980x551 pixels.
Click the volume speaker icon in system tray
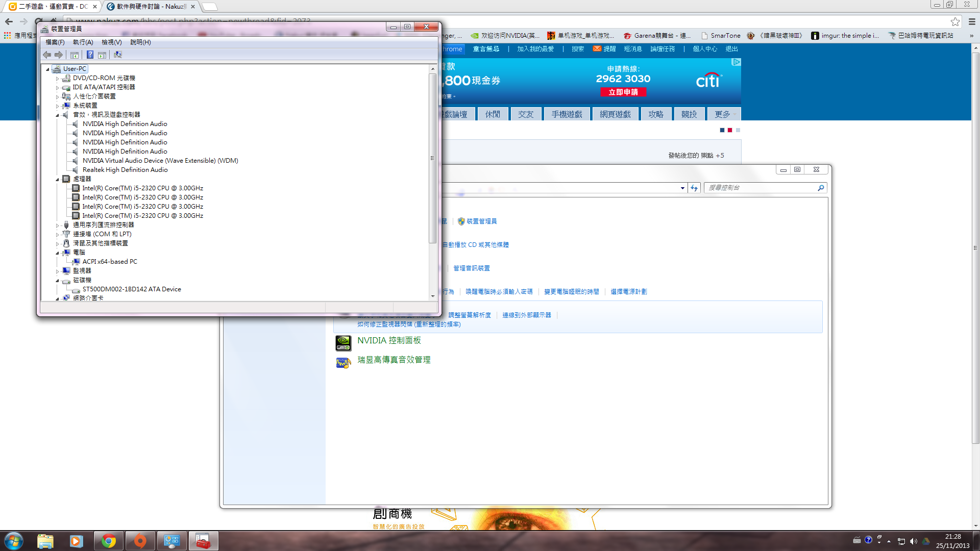tap(913, 541)
